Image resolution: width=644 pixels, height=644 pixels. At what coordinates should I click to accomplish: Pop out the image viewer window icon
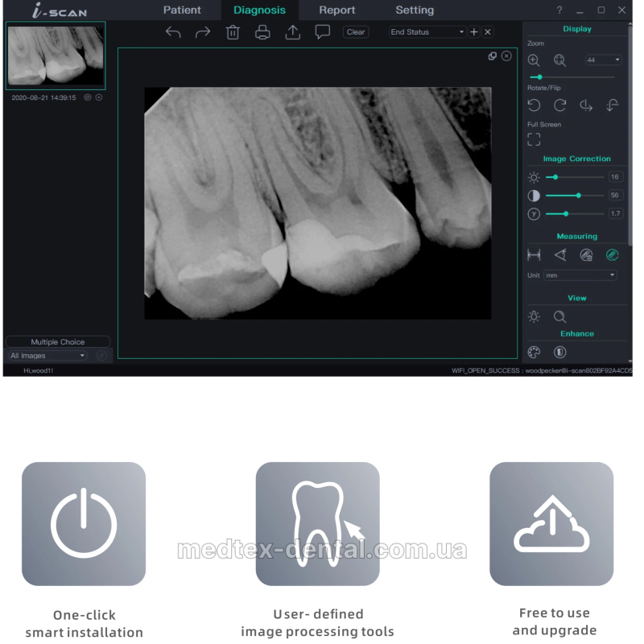tap(493, 56)
